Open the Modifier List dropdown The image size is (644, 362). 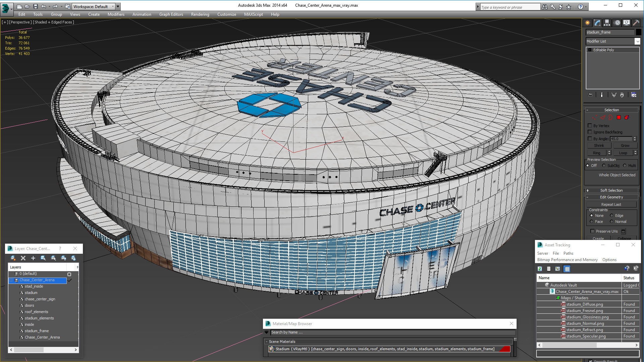pos(637,41)
